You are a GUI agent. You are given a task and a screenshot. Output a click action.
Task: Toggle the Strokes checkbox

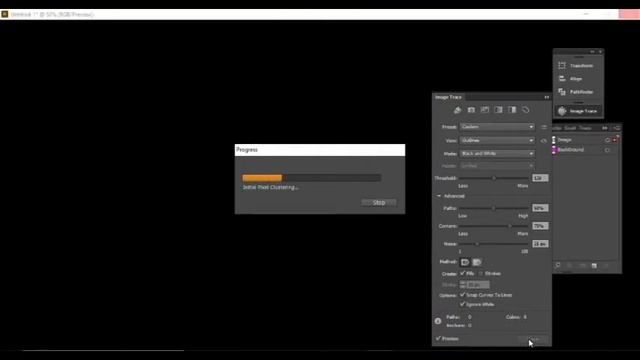[x=481, y=273]
